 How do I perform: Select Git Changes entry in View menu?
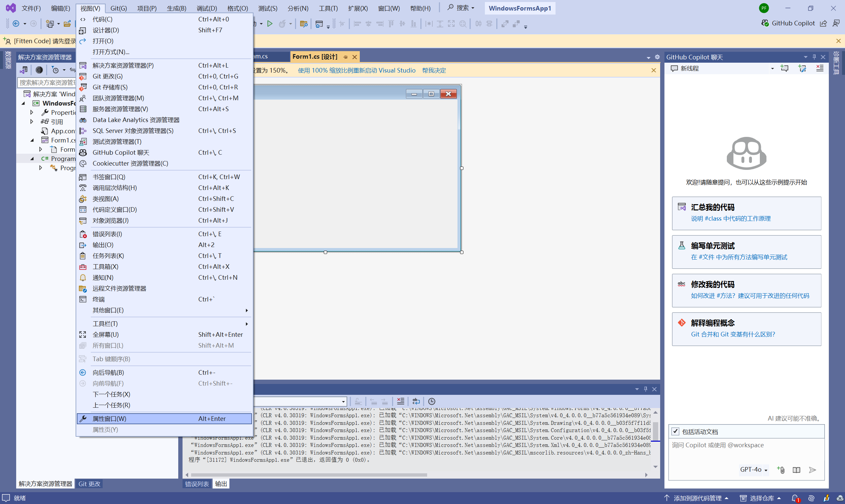(x=164, y=76)
